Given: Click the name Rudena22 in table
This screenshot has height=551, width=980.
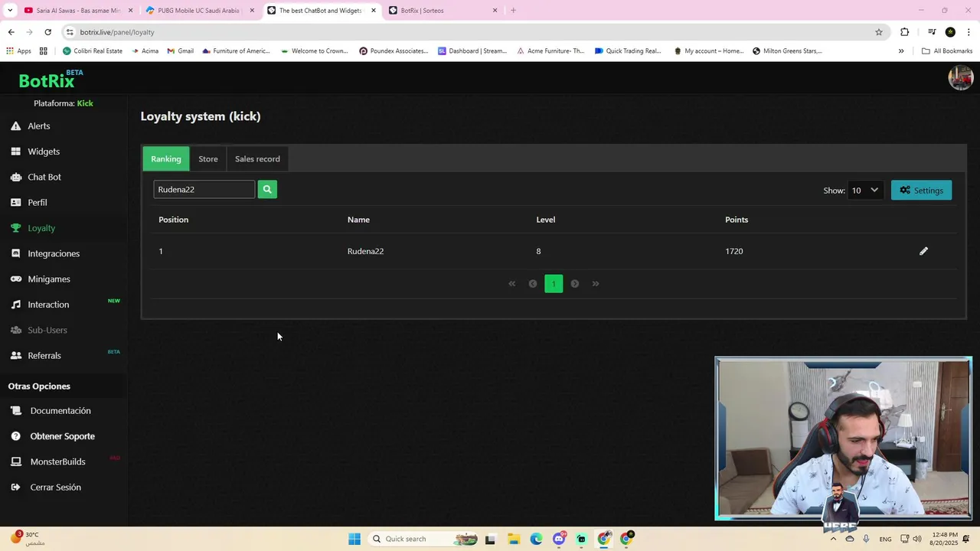Looking at the screenshot, I should click(365, 251).
